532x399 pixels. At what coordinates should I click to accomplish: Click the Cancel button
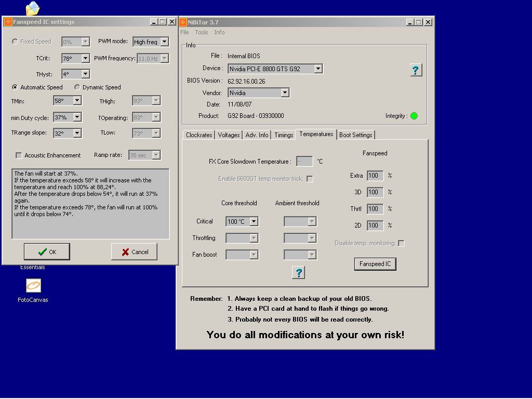[x=135, y=252]
